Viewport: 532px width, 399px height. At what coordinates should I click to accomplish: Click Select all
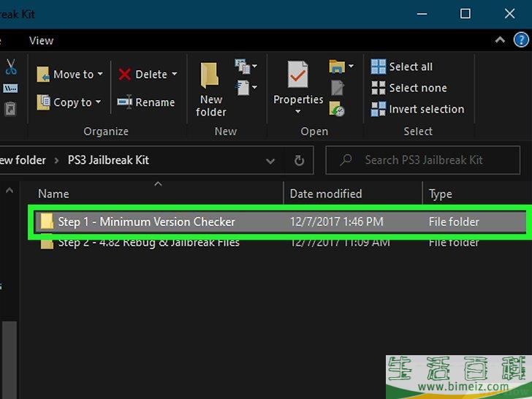click(x=402, y=66)
